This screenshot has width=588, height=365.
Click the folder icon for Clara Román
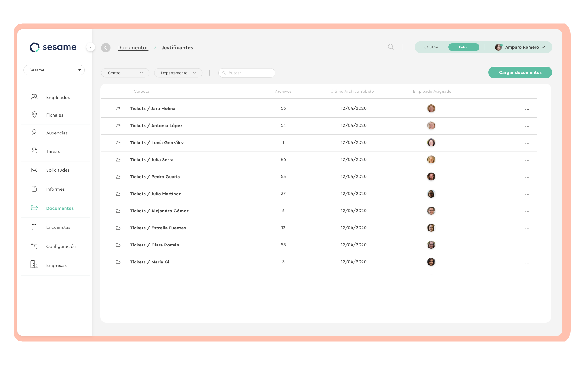[x=118, y=245]
